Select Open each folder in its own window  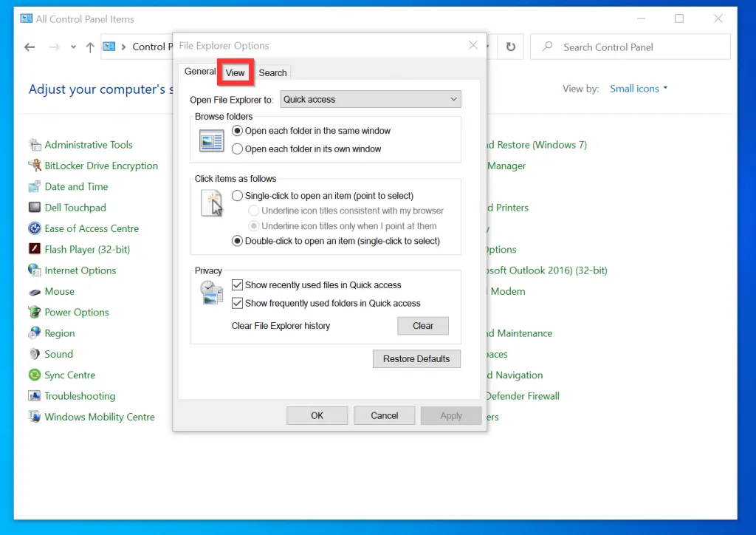coord(237,149)
